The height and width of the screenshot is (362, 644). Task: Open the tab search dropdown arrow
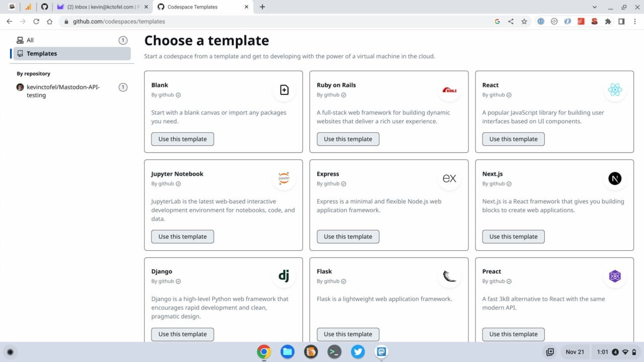595,7
